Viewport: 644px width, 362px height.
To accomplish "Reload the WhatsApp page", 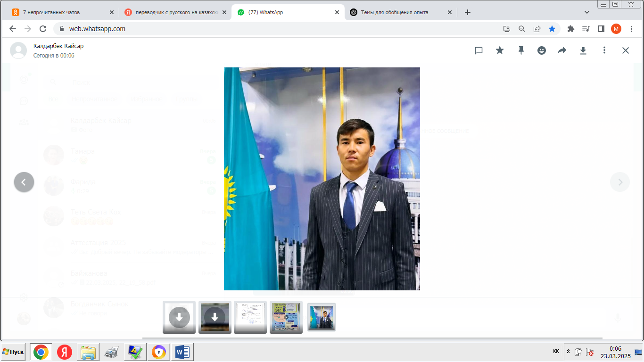I will [43, 29].
